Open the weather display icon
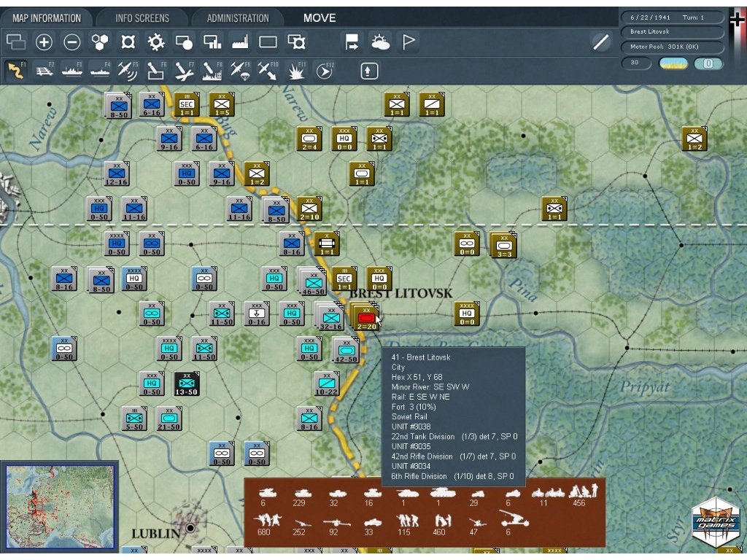 click(380, 42)
